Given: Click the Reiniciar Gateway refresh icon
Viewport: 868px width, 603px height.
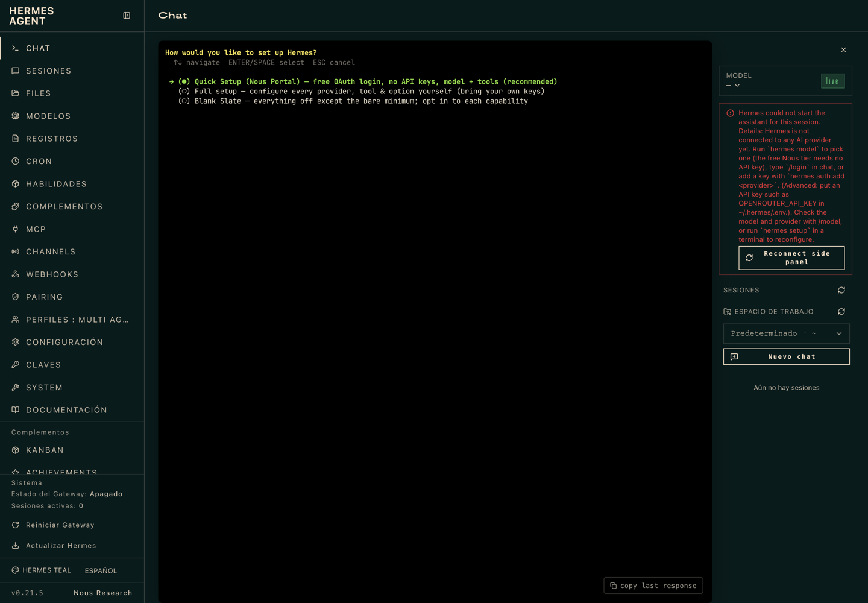Looking at the screenshot, I should [16, 525].
